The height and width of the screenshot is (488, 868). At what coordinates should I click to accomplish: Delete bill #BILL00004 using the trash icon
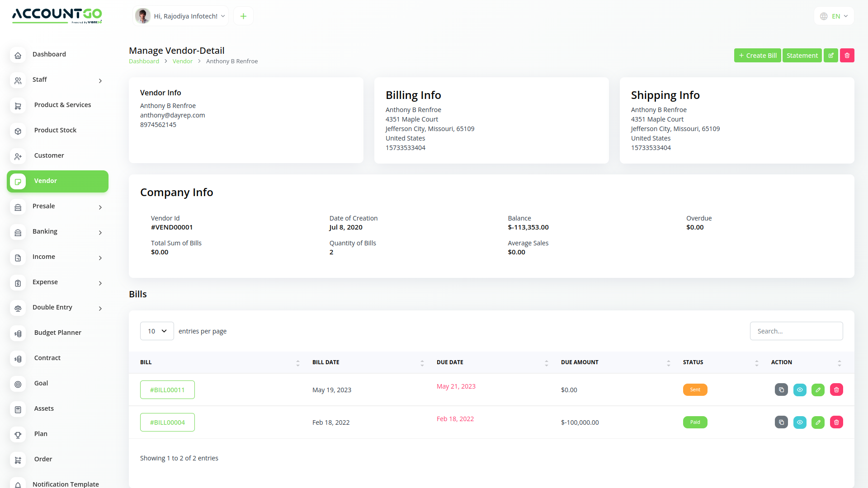[x=836, y=422]
